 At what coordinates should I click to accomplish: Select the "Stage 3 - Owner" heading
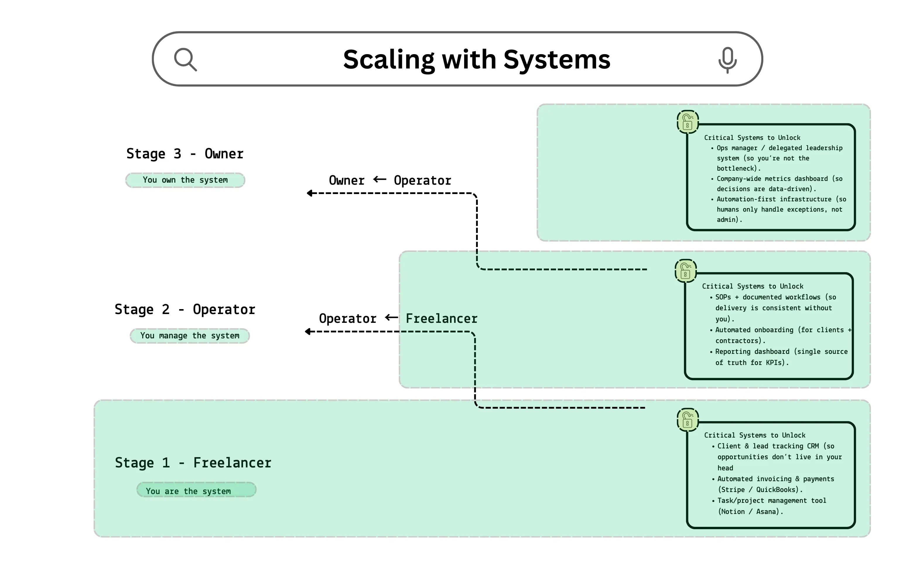[185, 153]
